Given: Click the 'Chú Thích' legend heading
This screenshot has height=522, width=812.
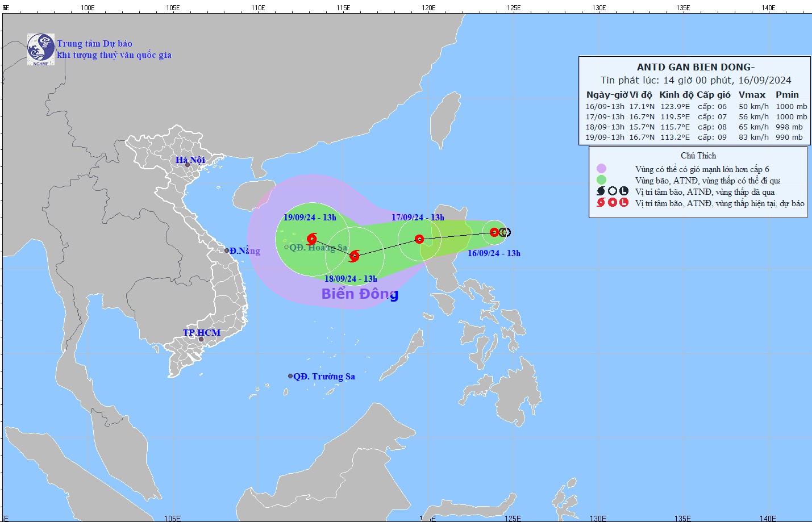Looking at the screenshot, I should point(698,156).
